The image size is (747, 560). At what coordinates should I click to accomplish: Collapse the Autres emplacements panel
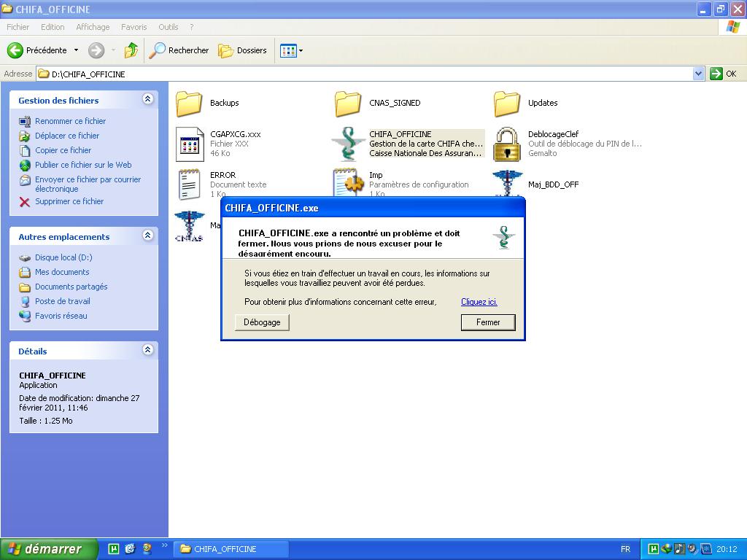coord(147,236)
